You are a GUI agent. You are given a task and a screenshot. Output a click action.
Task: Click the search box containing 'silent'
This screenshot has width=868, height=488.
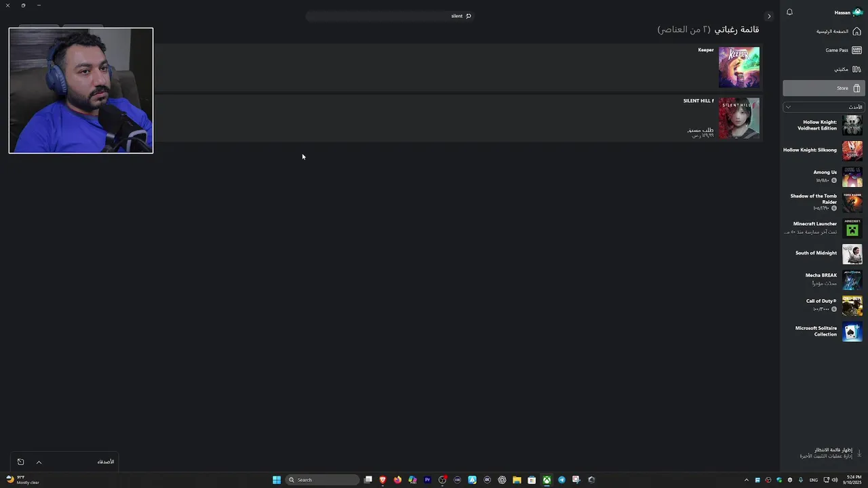389,16
